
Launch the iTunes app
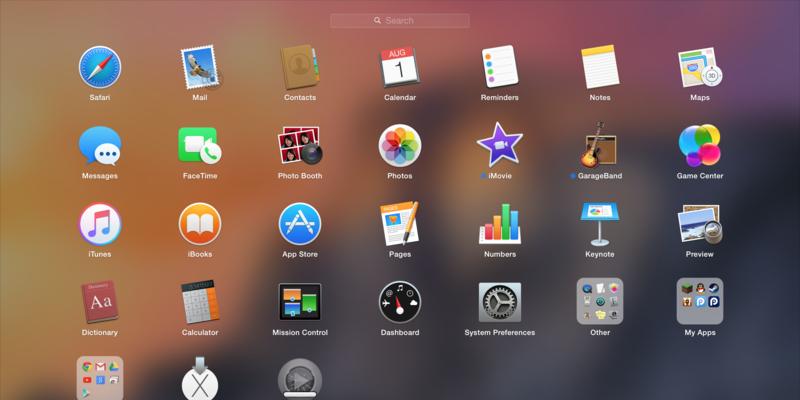[100, 224]
